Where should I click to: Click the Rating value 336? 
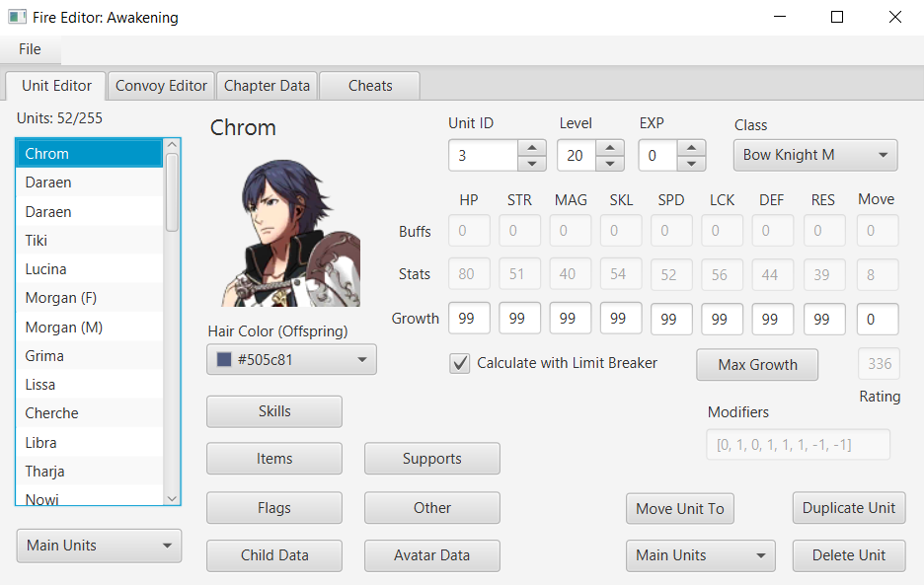pyautogui.click(x=879, y=363)
